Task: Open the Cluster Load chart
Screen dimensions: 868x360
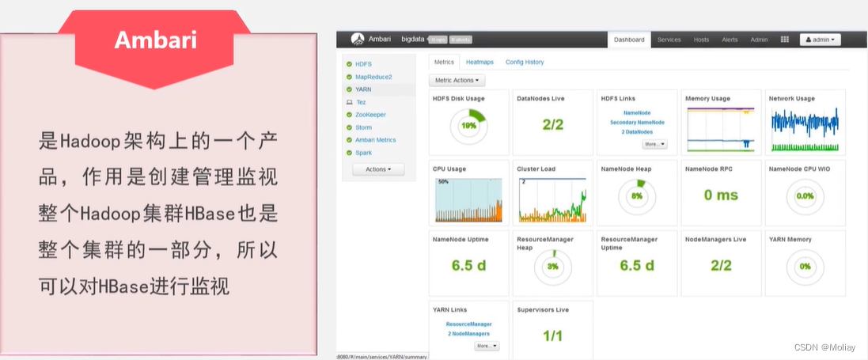Action: tap(552, 200)
